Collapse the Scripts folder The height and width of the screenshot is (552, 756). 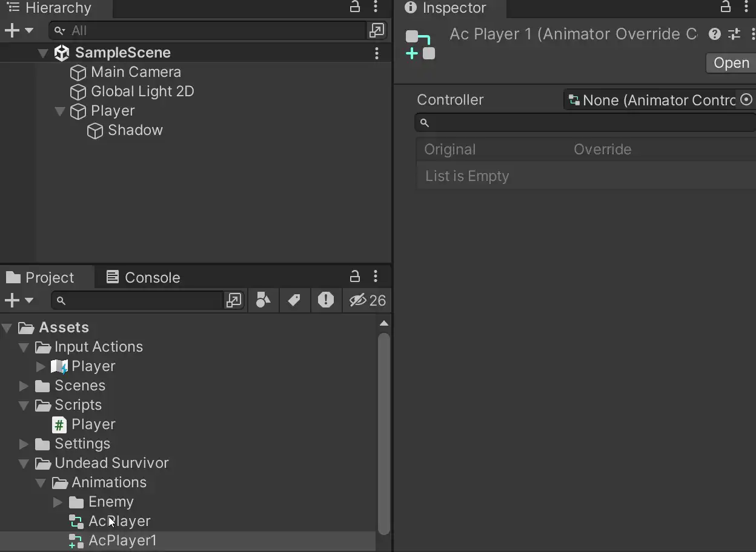(24, 406)
